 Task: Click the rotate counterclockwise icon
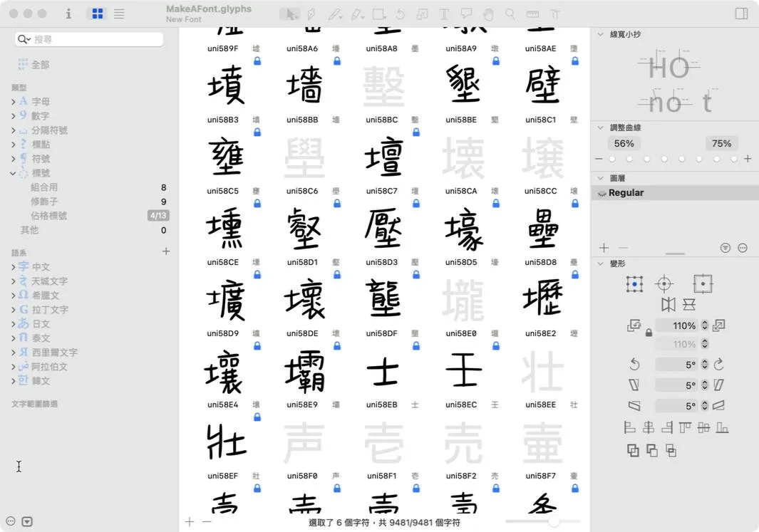[x=634, y=365]
